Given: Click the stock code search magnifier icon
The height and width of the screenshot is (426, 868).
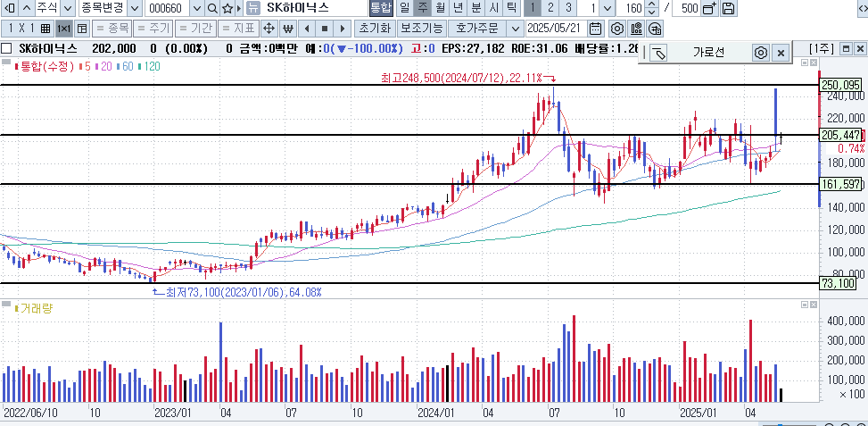Looking at the screenshot, I should click(x=212, y=8).
